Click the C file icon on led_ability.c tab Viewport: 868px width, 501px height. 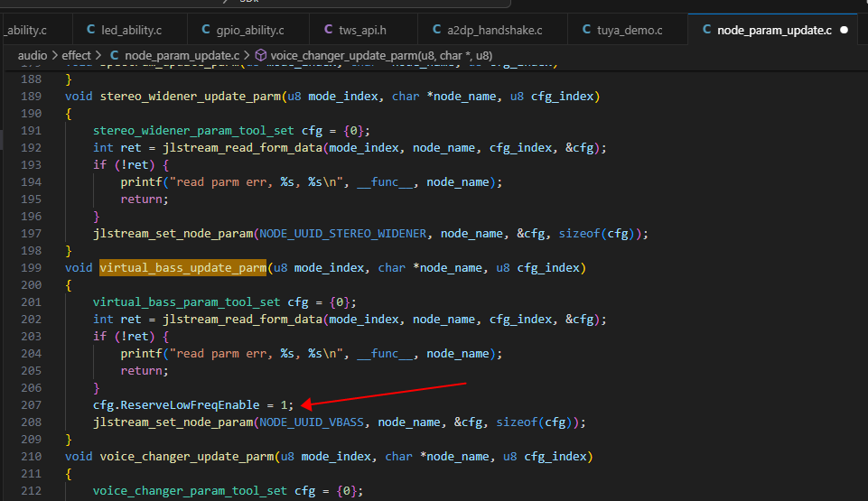coord(91,29)
